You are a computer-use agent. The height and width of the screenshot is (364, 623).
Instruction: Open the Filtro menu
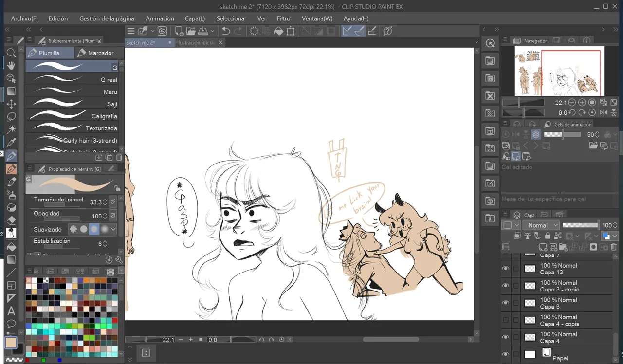point(283,18)
